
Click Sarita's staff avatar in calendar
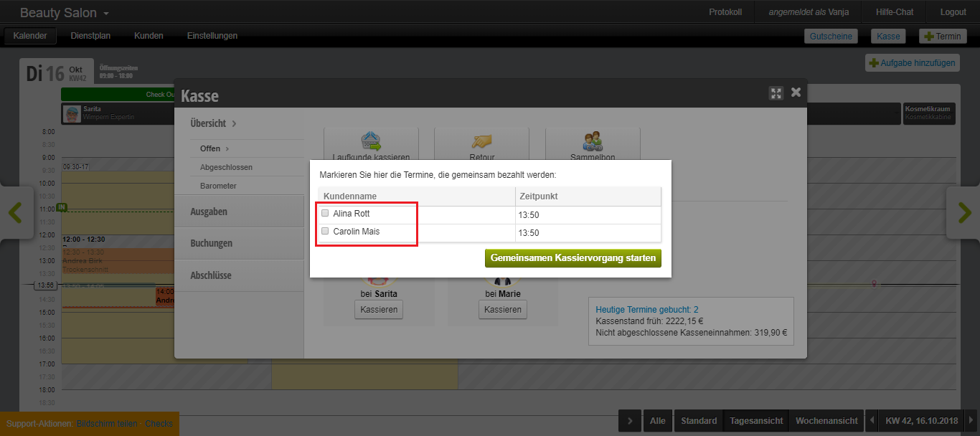pyautogui.click(x=72, y=113)
